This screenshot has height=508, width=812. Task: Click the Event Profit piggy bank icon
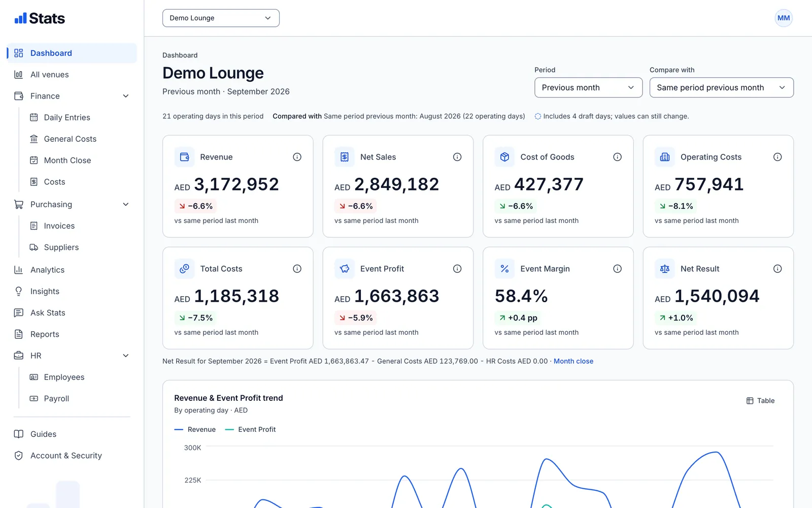pos(345,269)
